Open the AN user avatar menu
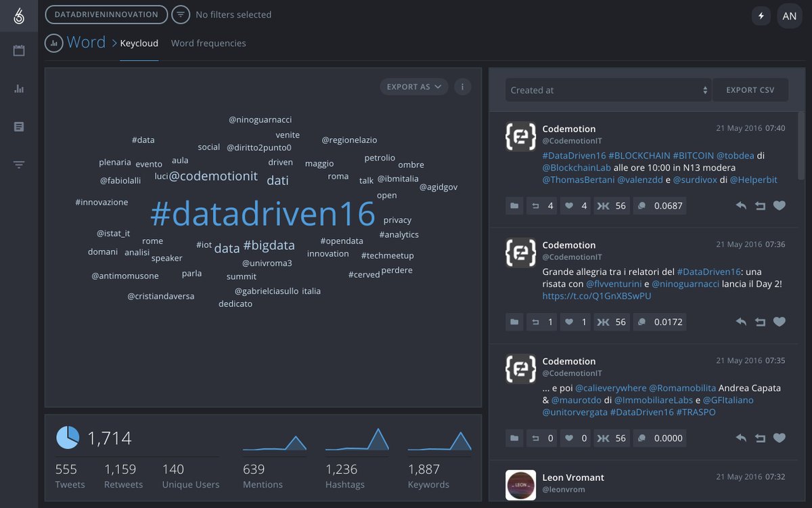Image resolution: width=812 pixels, height=508 pixels. click(789, 16)
